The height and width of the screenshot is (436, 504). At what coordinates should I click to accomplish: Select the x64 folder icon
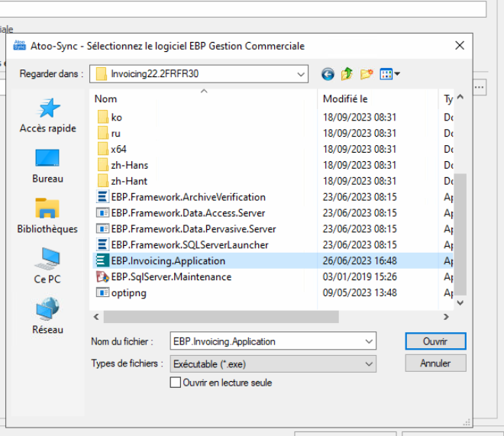tap(102, 149)
